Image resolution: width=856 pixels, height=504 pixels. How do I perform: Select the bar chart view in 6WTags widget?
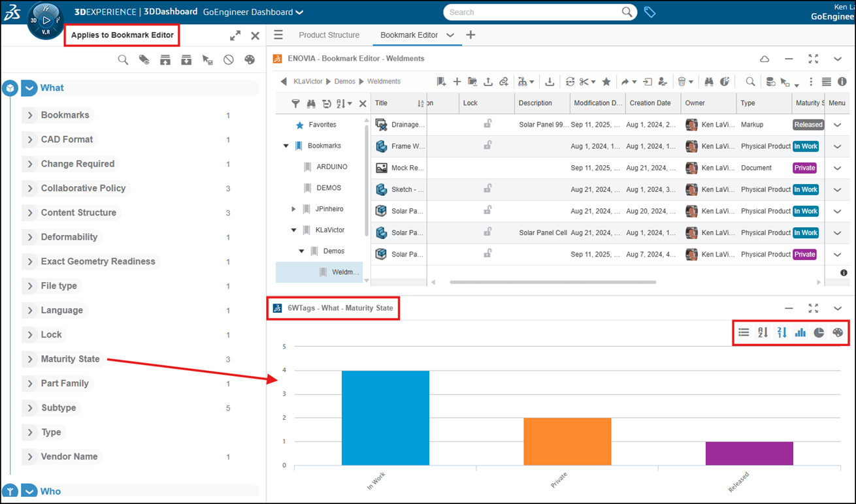tap(800, 332)
